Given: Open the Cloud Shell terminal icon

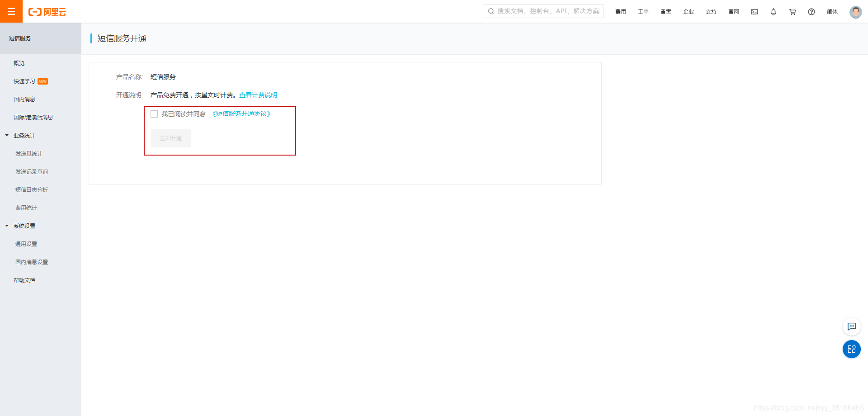Looking at the screenshot, I should (755, 12).
